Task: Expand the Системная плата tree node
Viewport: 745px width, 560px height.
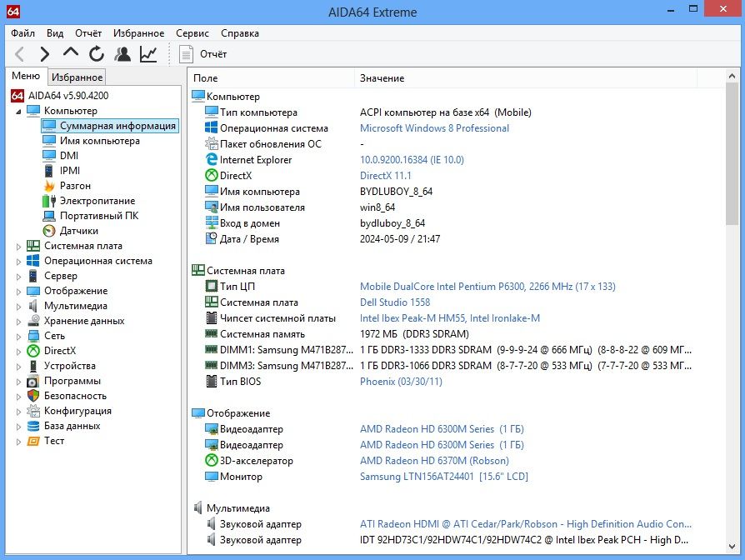Action: coord(18,247)
